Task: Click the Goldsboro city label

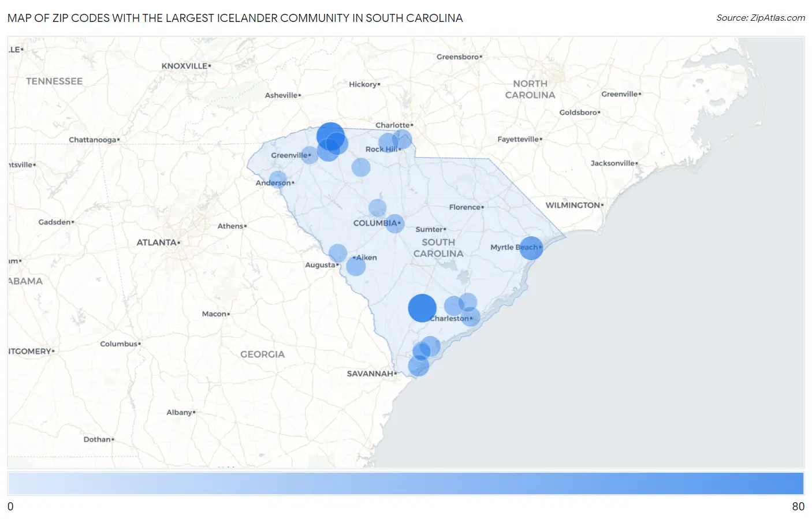Action: tap(578, 113)
